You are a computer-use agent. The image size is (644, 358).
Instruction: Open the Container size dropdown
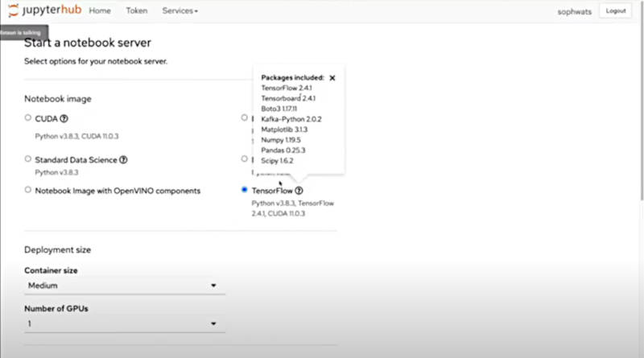click(x=125, y=286)
